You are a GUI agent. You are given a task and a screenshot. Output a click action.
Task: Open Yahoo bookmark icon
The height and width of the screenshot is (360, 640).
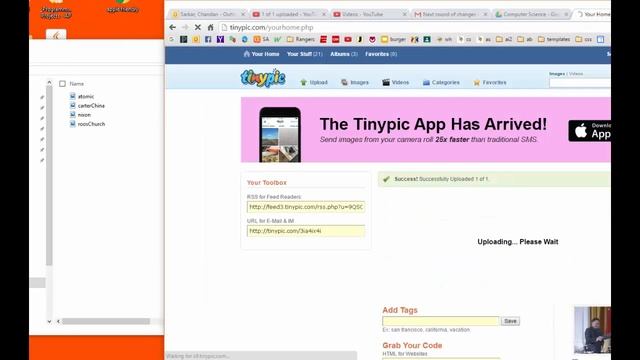(220, 40)
